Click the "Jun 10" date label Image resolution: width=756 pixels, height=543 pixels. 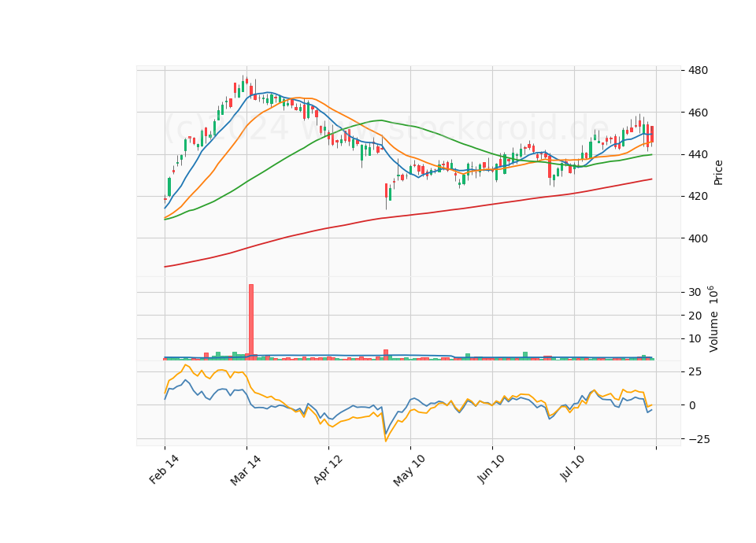(x=491, y=469)
